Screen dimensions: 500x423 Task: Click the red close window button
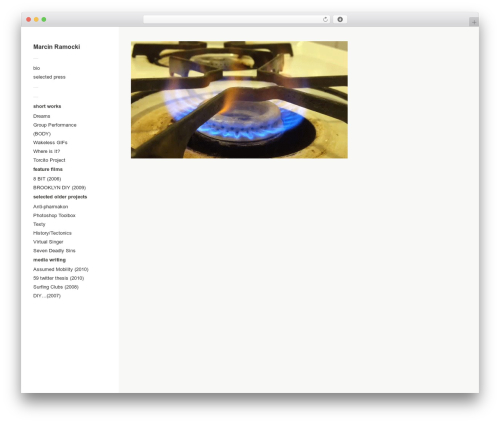[29, 19]
